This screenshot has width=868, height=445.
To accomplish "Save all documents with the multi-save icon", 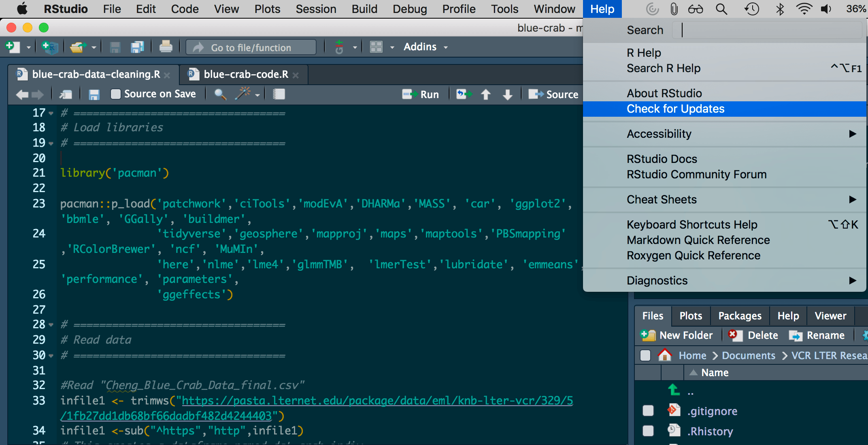I will tap(138, 47).
